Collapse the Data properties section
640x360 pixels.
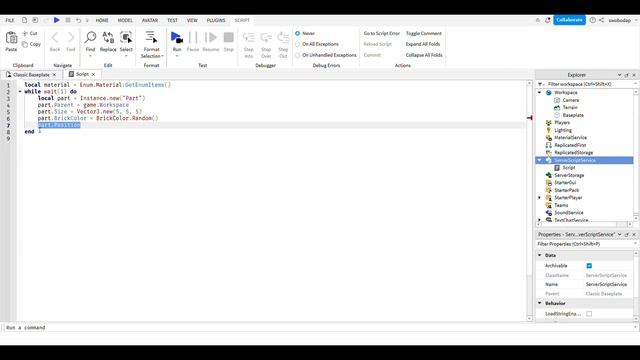(x=540, y=255)
